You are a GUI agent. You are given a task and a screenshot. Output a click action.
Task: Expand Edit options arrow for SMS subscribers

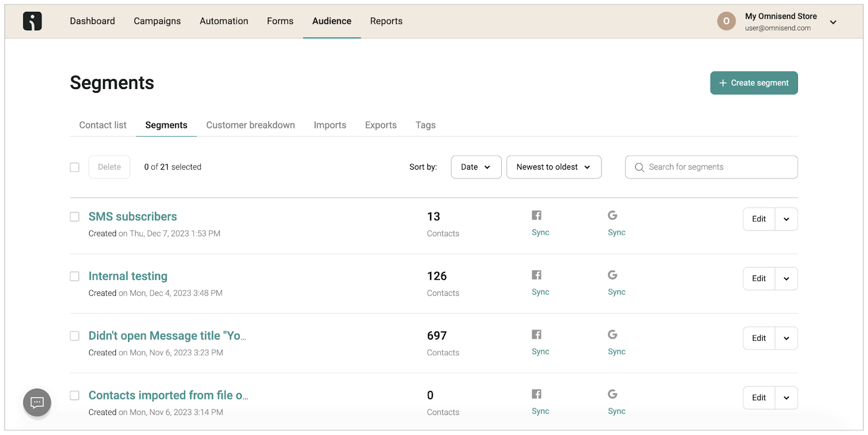point(786,219)
